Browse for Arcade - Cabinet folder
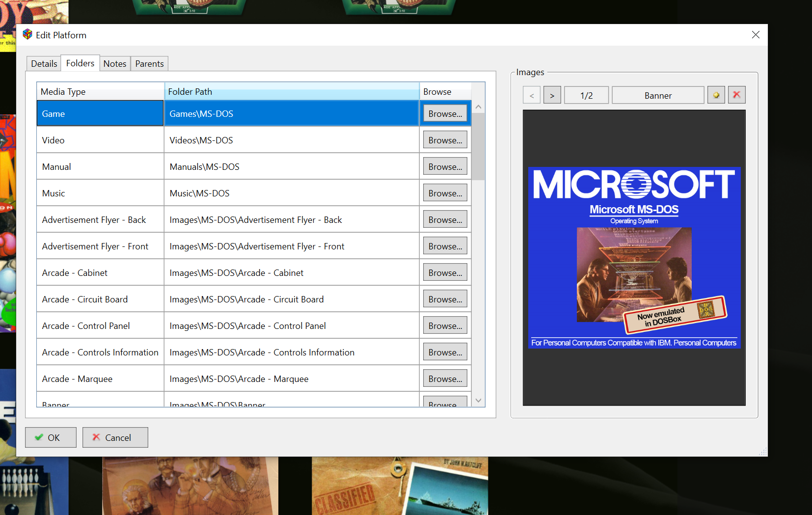This screenshot has width=812, height=515. (445, 272)
